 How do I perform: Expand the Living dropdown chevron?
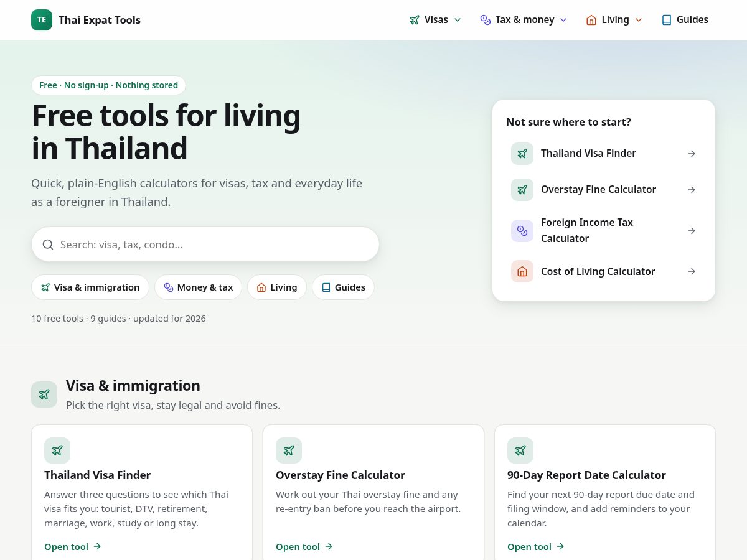coord(639,20)
